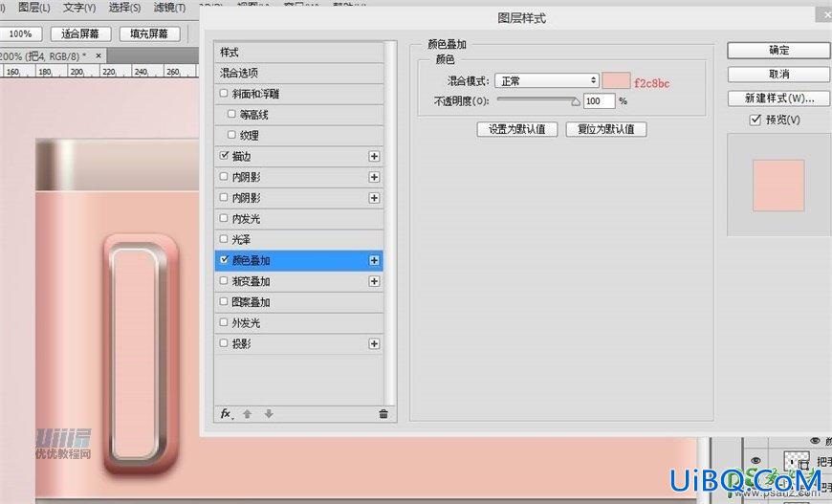
Task: Enable 外发光 checkbox
Action: pyautogui.click(x=224, y=322)
